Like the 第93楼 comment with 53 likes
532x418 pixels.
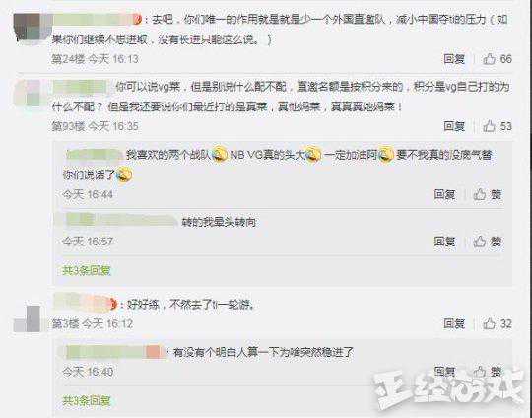click(x=498, y=126)
